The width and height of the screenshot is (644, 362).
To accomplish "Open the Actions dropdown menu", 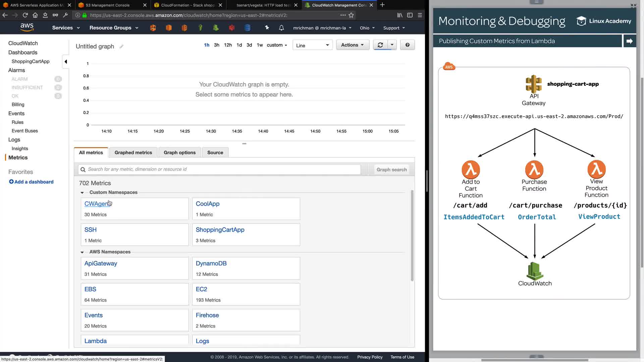I will coord(352,45).
